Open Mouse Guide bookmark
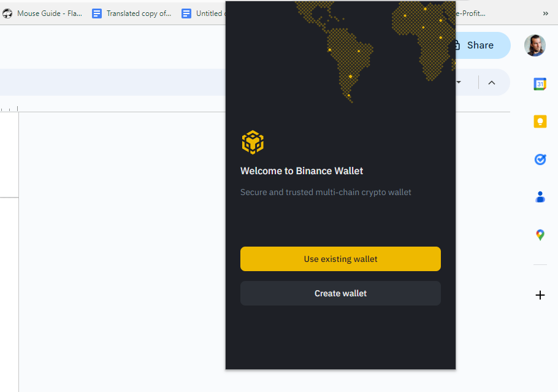The width and height of the screenshot is (558, 392). [43, 13]
